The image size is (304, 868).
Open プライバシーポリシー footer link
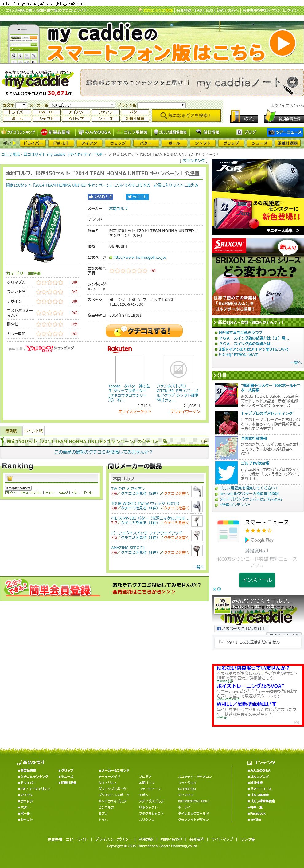[x=113, y=839]
